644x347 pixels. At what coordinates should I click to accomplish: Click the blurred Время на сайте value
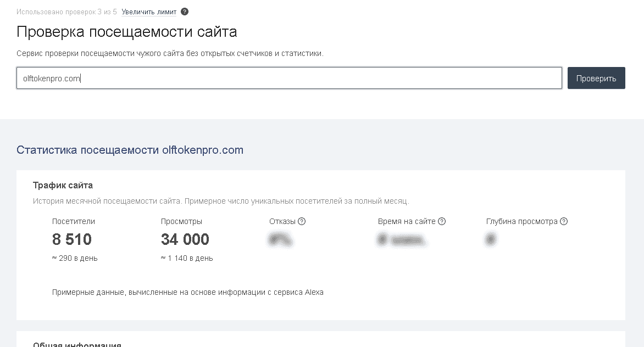pos(402,240)
